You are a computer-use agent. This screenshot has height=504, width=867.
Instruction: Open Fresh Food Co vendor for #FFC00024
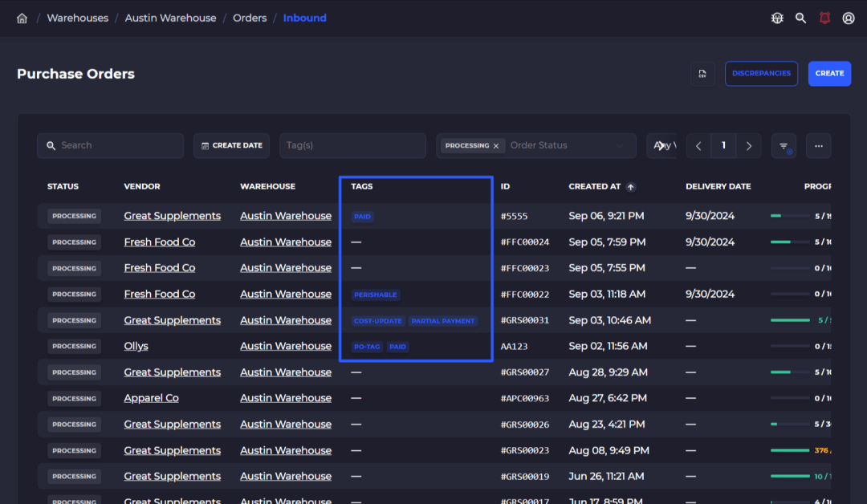(159, 242)
